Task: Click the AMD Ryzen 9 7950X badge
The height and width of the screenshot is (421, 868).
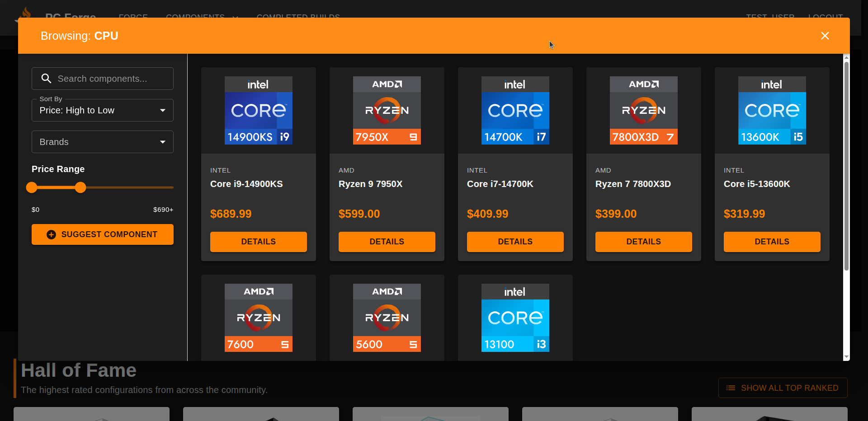Action: coord(387,111)
